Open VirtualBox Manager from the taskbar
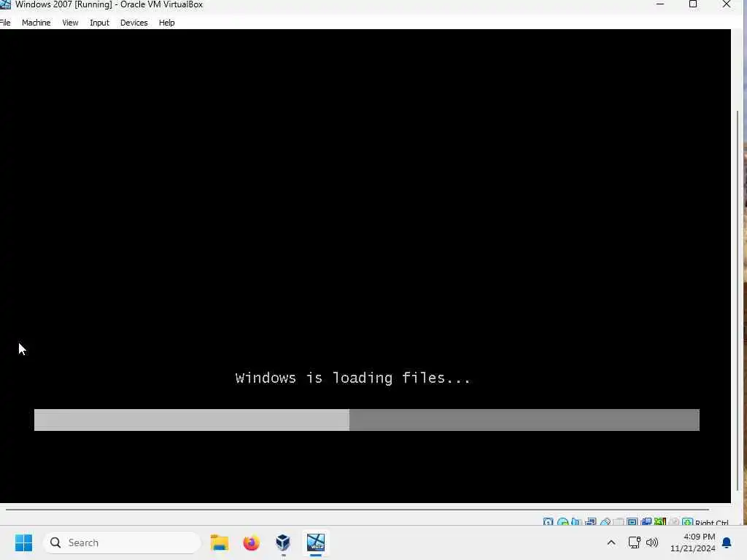Screen dimensions: 747x560 pos(283,542)
